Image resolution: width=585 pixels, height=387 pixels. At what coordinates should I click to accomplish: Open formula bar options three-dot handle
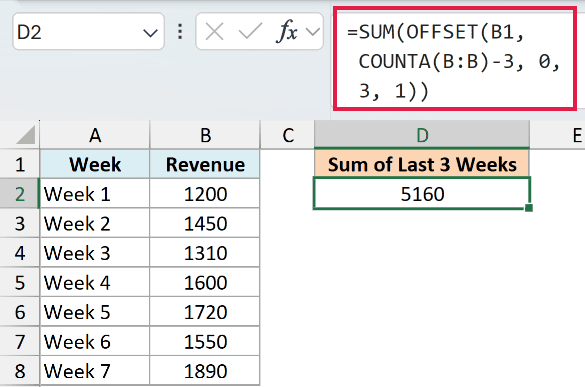[180, 32]
